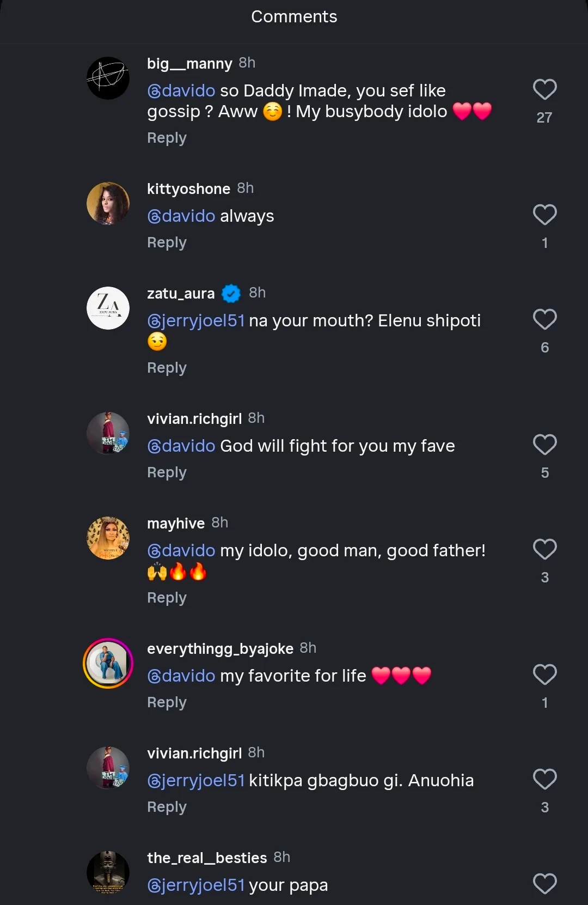
Task: Open zatu_aura's ZA logo avatar
Action: click(108, 308)
